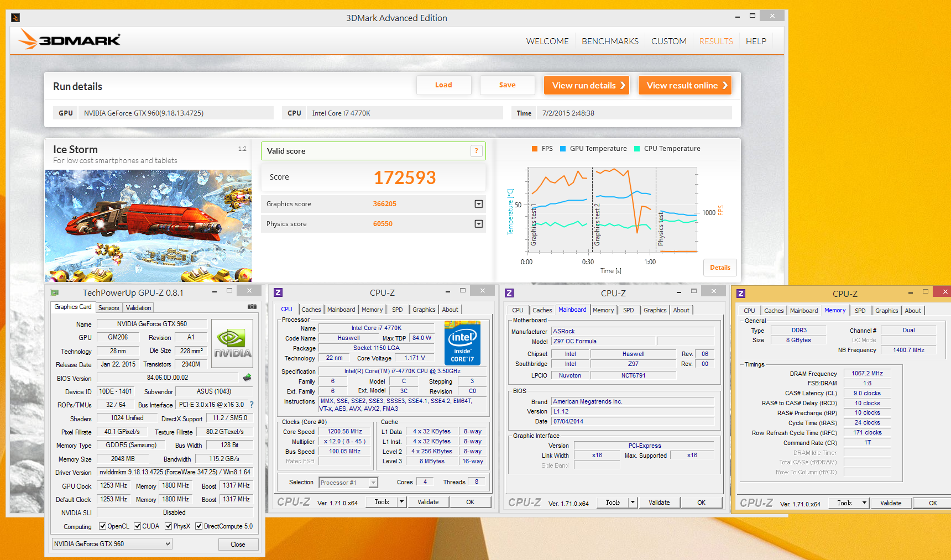Click the overall score value 172593

tap(405, 177)
